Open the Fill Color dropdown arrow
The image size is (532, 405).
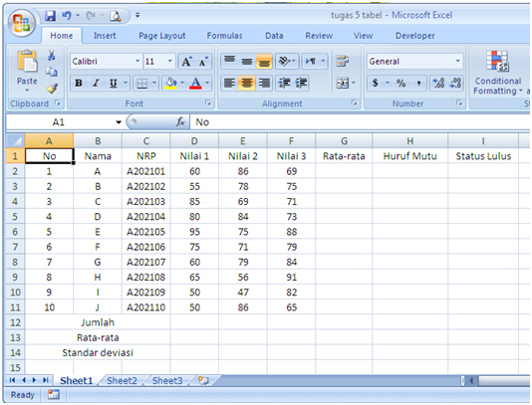182,83
